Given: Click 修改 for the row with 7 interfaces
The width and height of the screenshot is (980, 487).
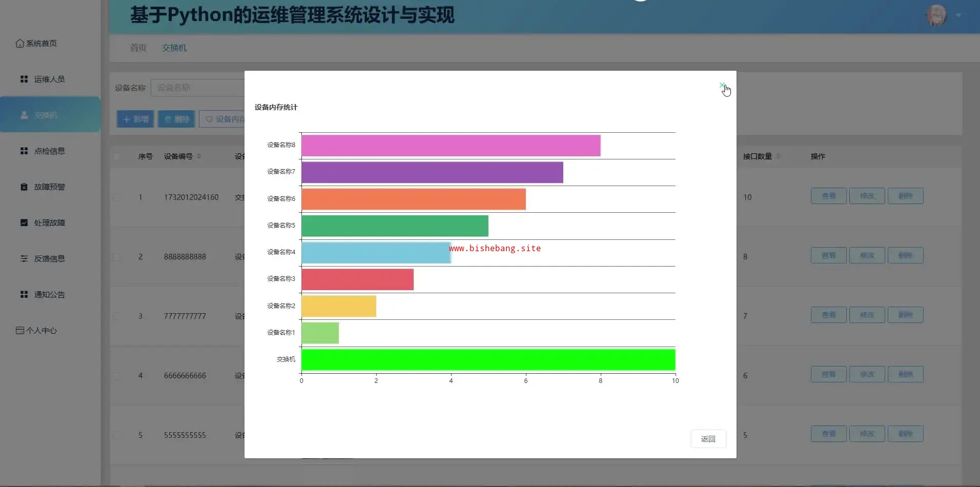Looking at the screenshot, I should (x=867, y=315).
